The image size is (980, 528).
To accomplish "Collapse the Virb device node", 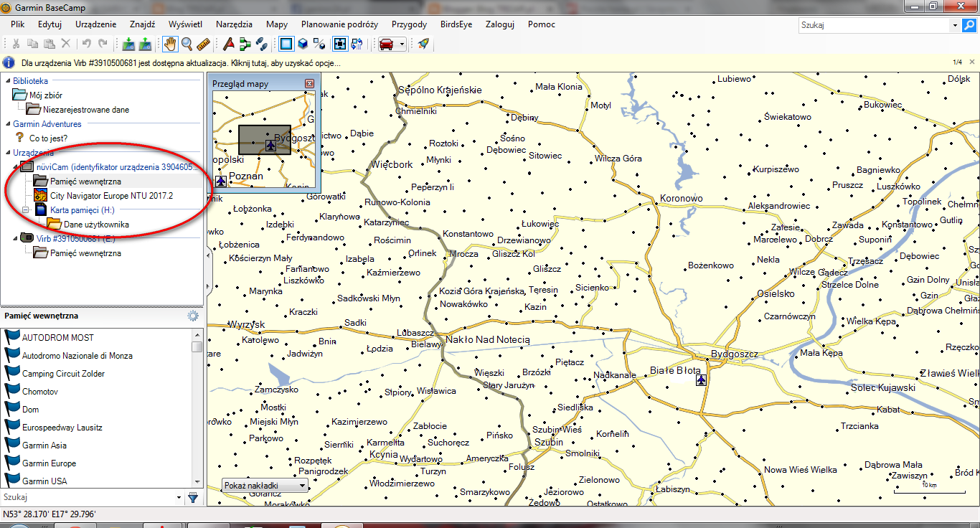I will [17, 238].
